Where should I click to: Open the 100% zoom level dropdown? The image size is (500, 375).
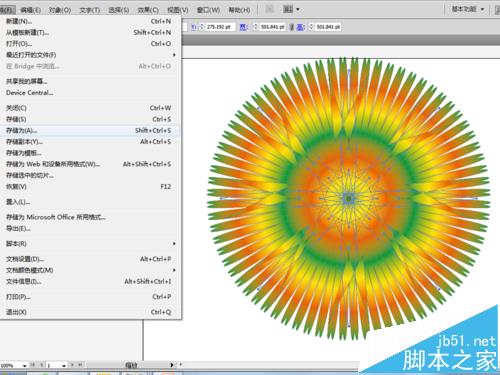pyautogui.click(x=24, y=366)
